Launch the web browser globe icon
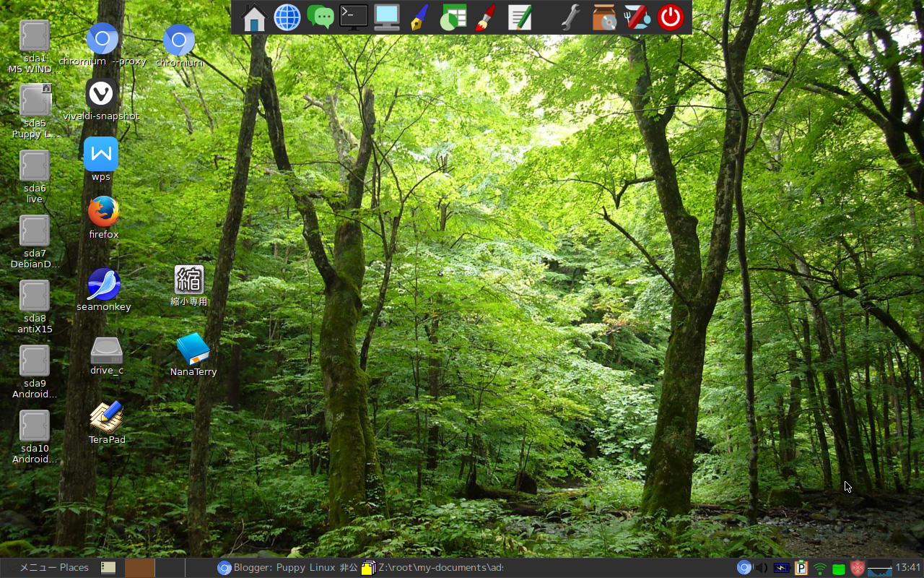The width and height of the screenshot is (924, 578). point(287,17)
